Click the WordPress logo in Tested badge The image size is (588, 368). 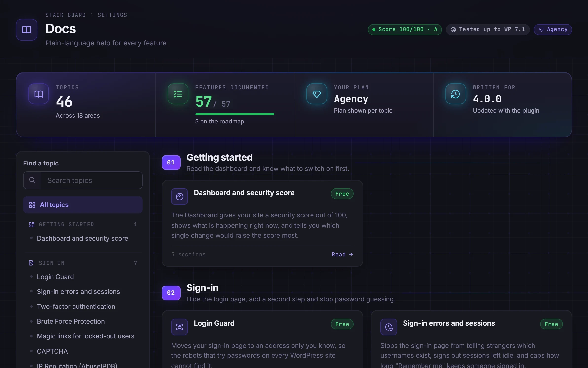coord(453,30)
